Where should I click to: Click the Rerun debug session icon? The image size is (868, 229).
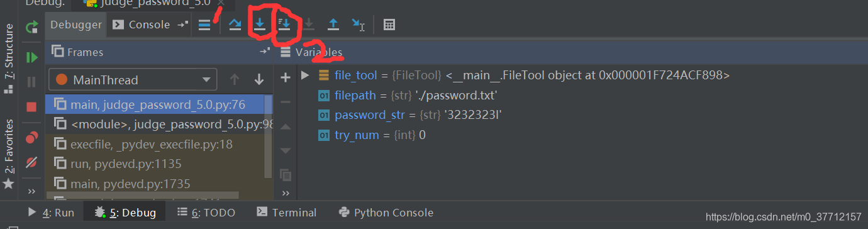31,27
